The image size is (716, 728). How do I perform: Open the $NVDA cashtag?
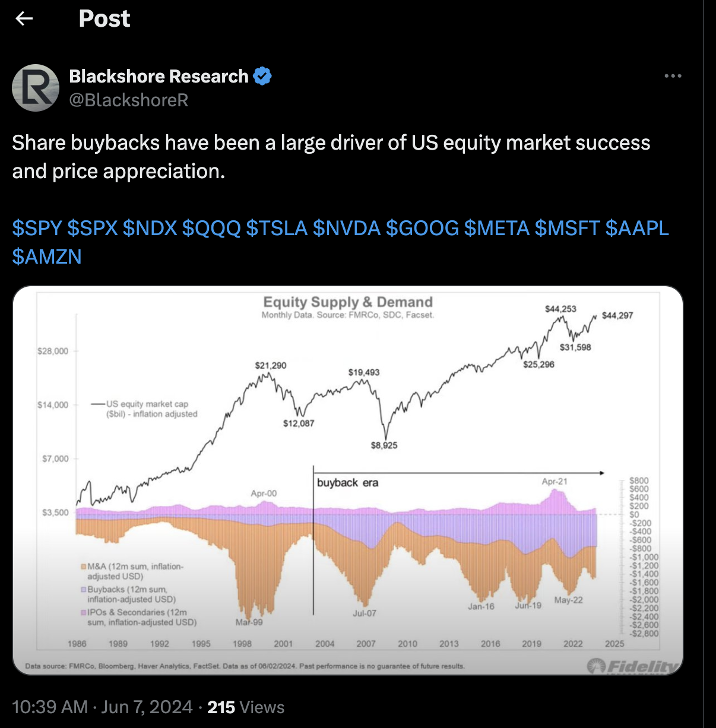coord(346,228)
